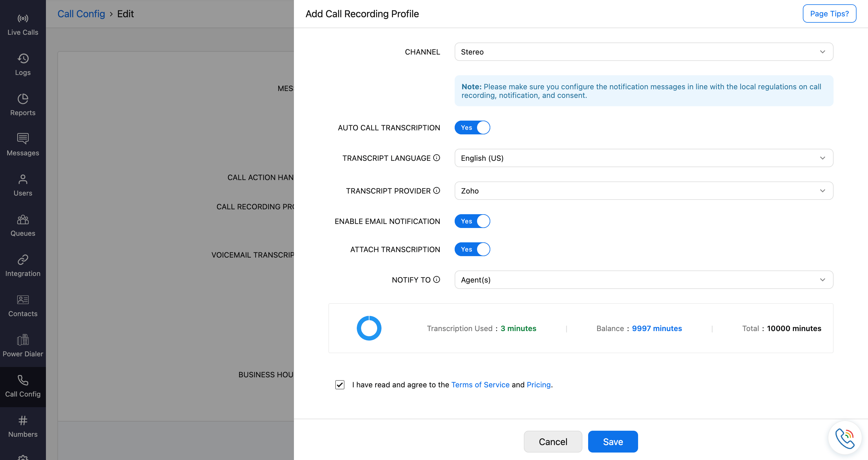Go to Integration in sidebar menu
This screenshot has width=868, height=460.
click(x=23, y=266)
